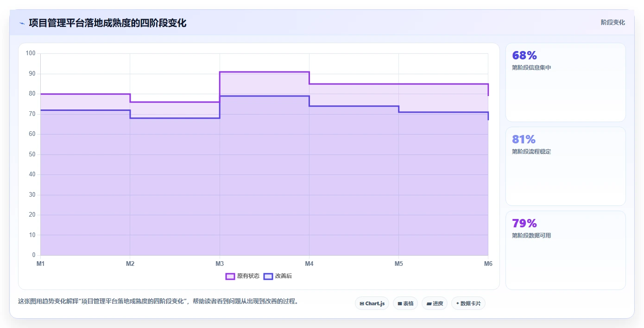Click the 0 y-axis value

[34, 255]
